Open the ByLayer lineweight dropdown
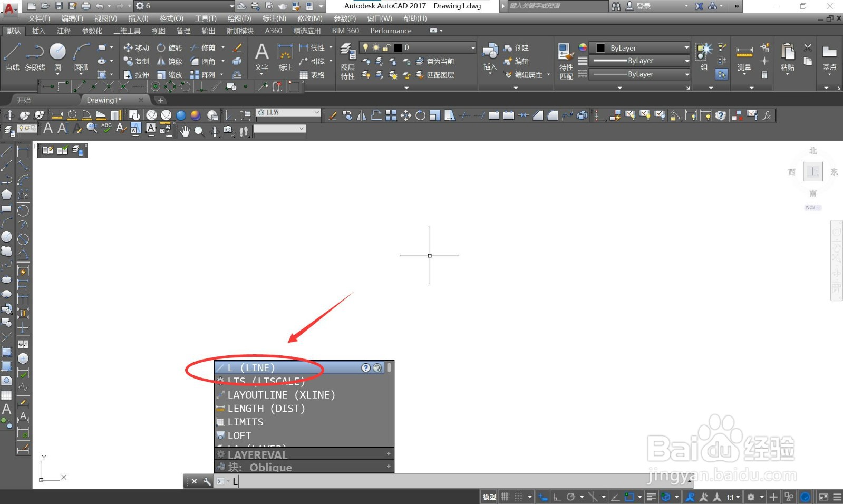This screenshot has width=843, height=504. tap(639, 61)
